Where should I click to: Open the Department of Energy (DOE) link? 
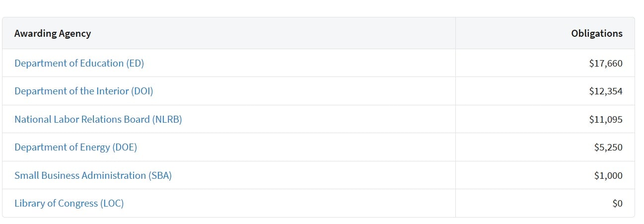pos(75,148)
